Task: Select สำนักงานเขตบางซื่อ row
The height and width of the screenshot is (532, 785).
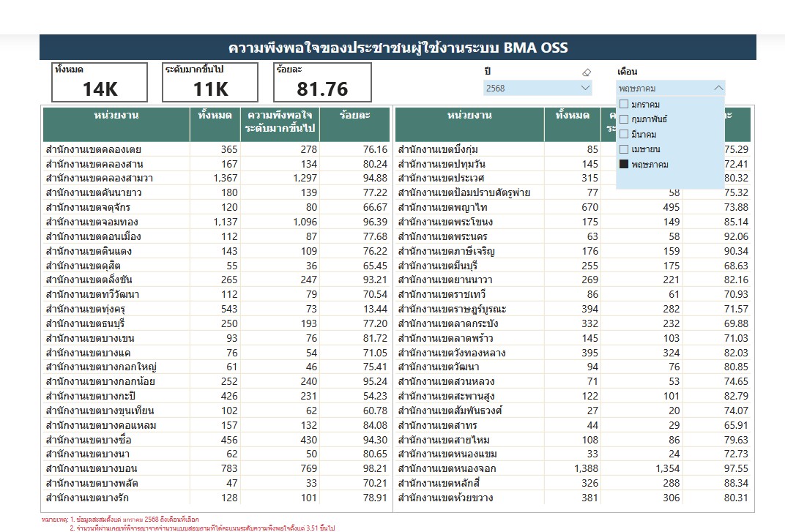Action: click(216, 439)
